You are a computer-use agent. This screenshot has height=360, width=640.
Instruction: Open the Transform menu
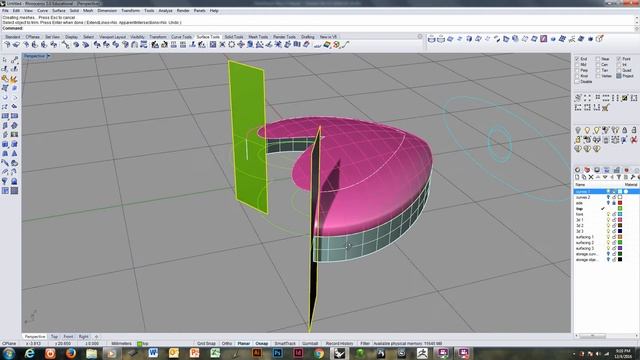pos(130,11)
